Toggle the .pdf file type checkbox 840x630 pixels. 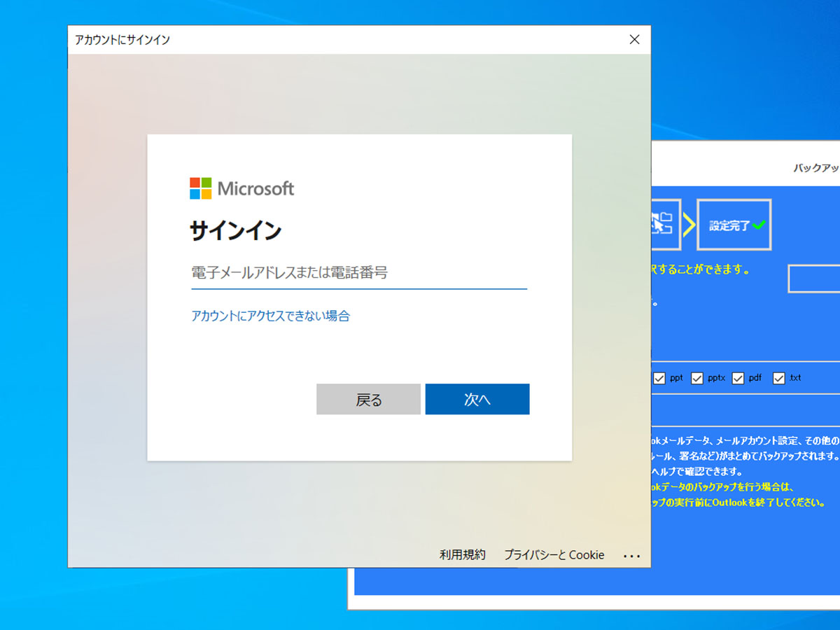point(738,378)
